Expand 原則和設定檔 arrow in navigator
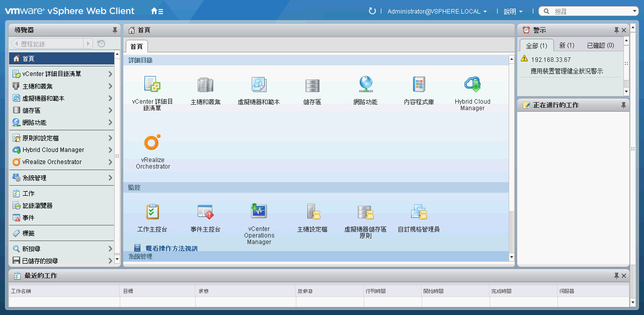644x315 pixels. click(x=110, y=138)
